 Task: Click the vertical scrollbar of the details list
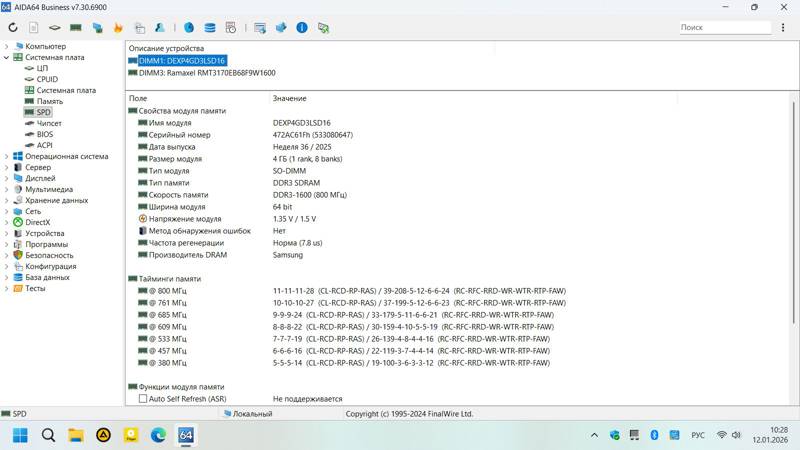coord(793,212)
